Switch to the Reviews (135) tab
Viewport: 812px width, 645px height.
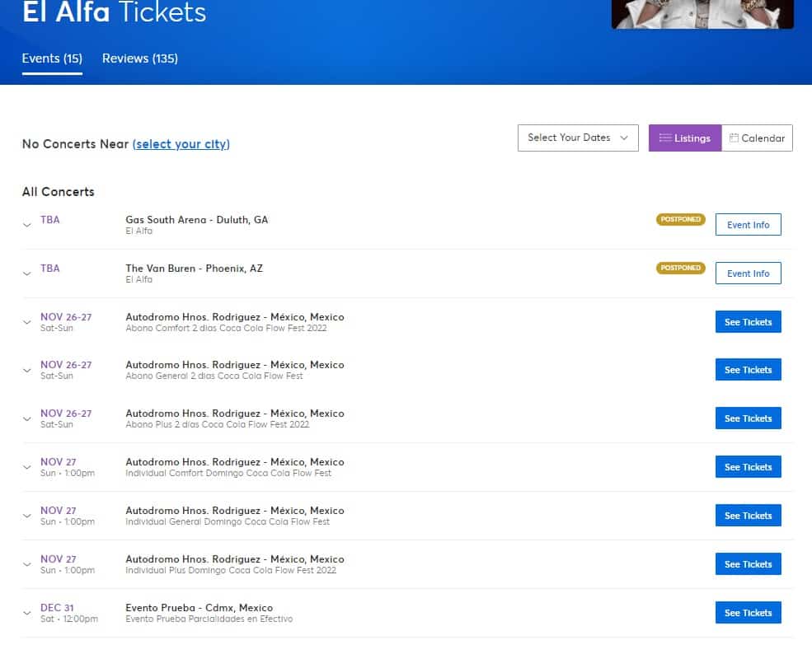pos(140,58)
